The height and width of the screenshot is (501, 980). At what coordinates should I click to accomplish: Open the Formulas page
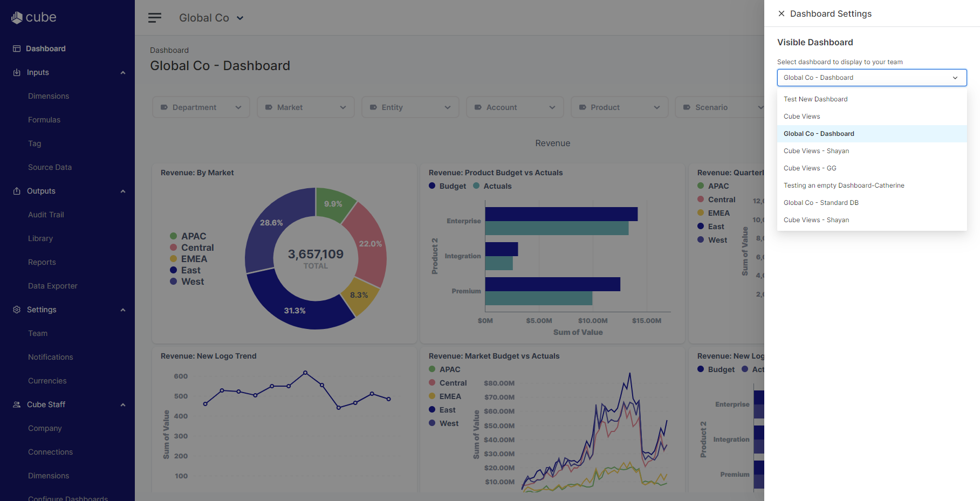point(44,120)
